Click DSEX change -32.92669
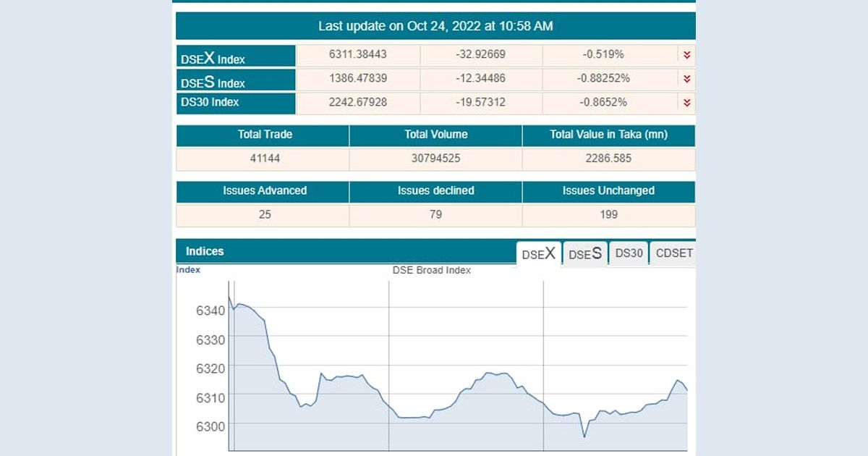The height and width of the screenshot is (456, 868). [480, 54]
